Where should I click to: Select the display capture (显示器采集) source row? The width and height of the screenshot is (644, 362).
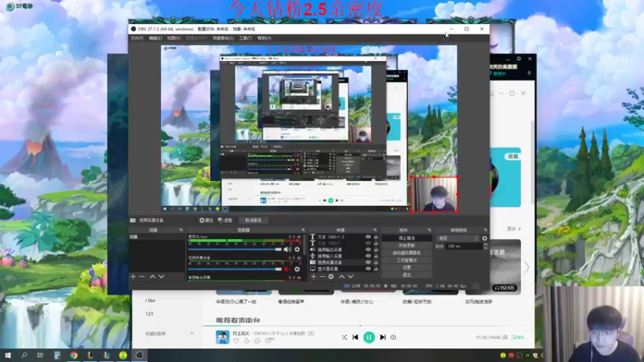[x=345, y=269]
